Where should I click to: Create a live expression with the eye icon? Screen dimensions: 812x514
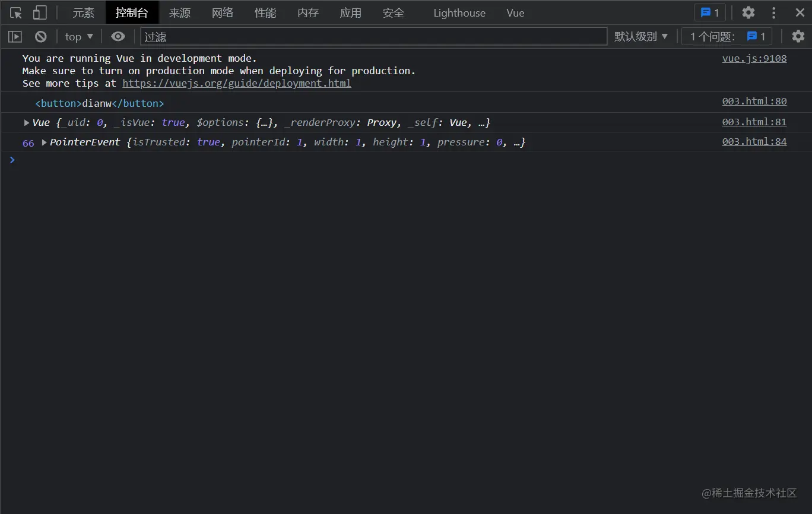[118, 36]
